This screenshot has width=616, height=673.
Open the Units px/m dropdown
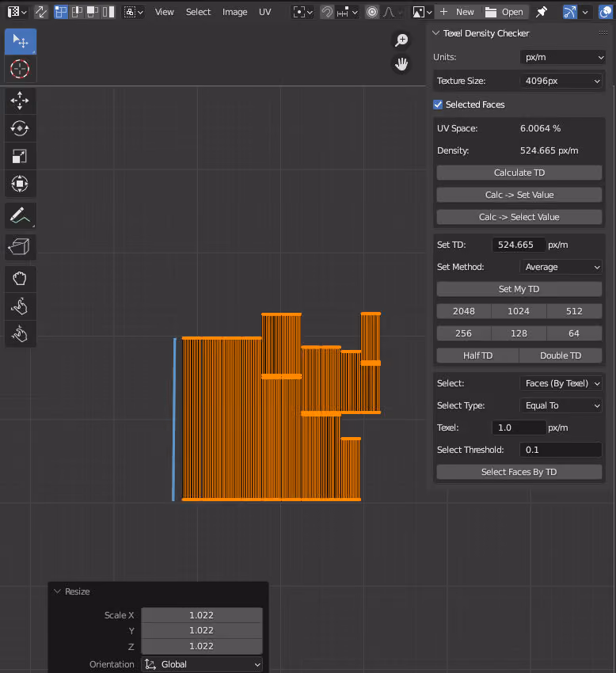point(563,57)
